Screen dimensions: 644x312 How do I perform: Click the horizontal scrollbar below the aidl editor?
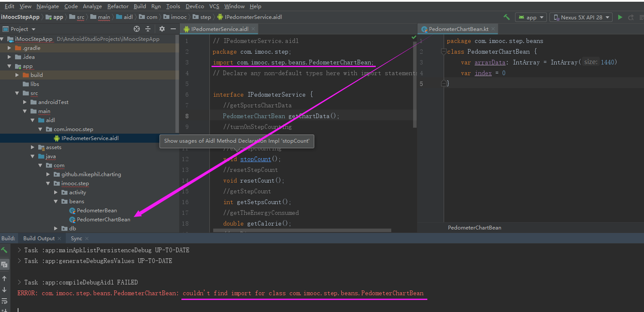301,231
